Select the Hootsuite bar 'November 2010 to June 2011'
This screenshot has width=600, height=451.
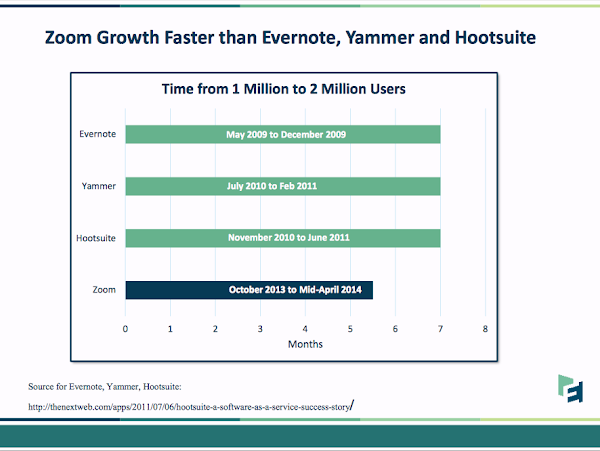(283, 238)
